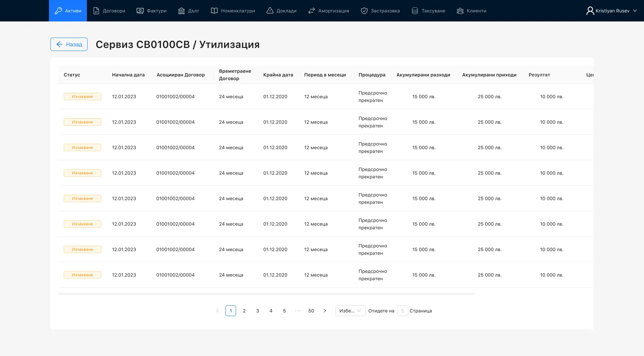The image size is (644, 356).
Task: Click the bank icon beside Дълг
Action: click(x=181, y=11)
